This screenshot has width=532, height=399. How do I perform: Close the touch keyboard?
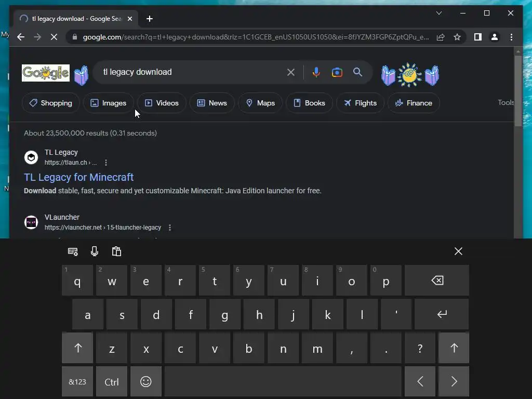coord(458,251)
